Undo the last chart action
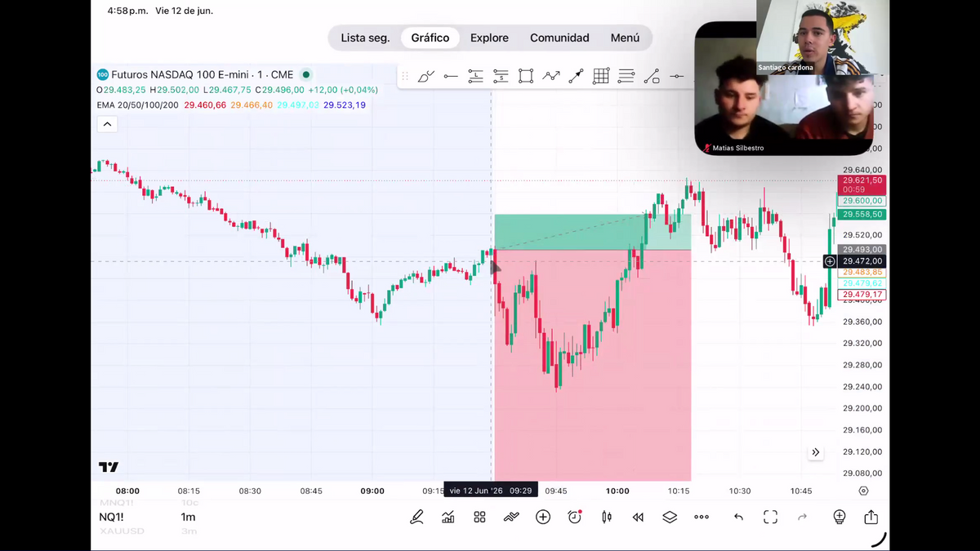This screenshot has width=980, height=551. [738, 517]
